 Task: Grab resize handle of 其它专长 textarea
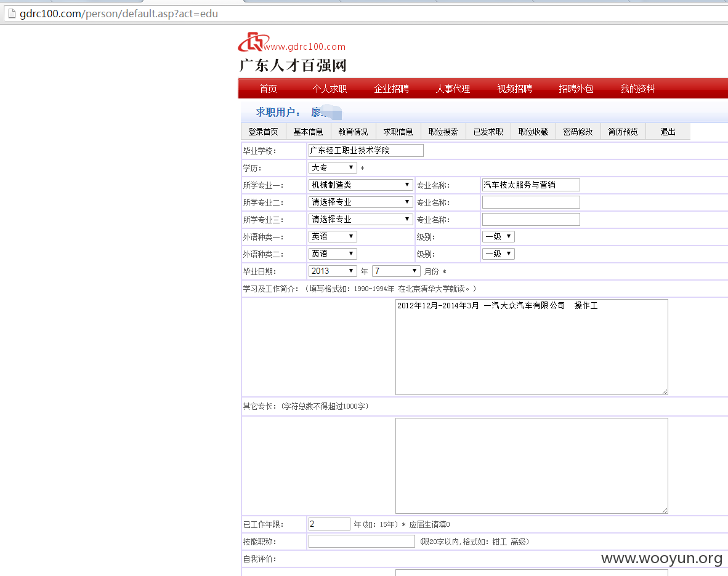click(665, 511)
